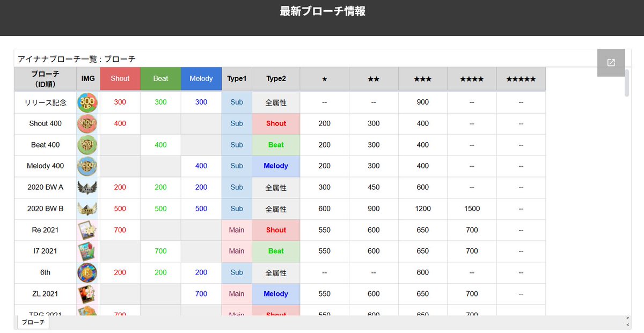
Task: Click the ZL 2021 brooch image
Action: tap(87, 293)
